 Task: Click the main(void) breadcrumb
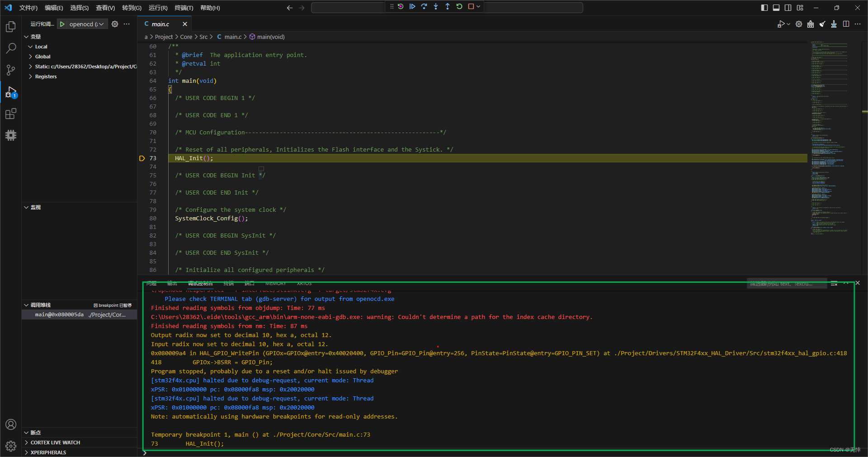(267, 37)
